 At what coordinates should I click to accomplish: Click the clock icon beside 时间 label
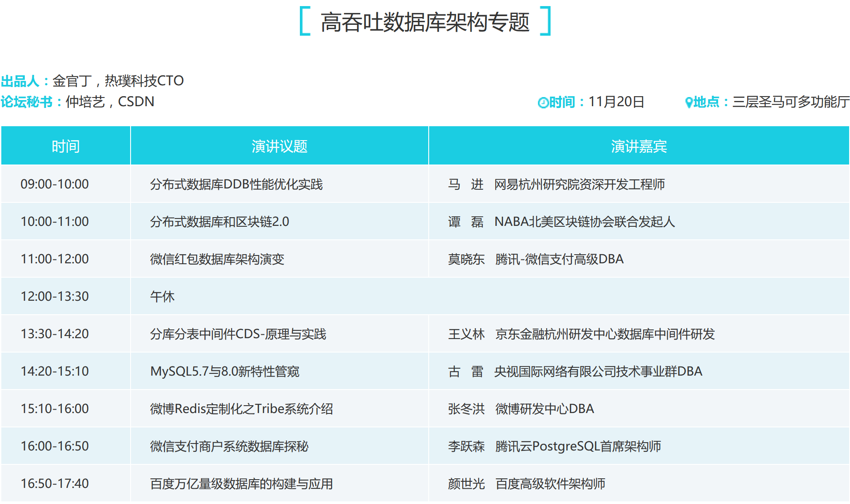click(543, 103)
